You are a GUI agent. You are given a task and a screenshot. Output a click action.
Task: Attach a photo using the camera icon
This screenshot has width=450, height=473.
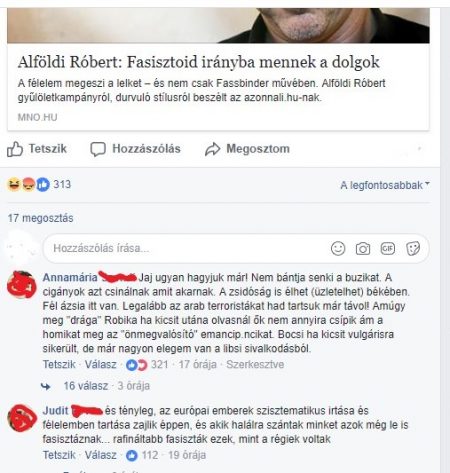[363, 249]
